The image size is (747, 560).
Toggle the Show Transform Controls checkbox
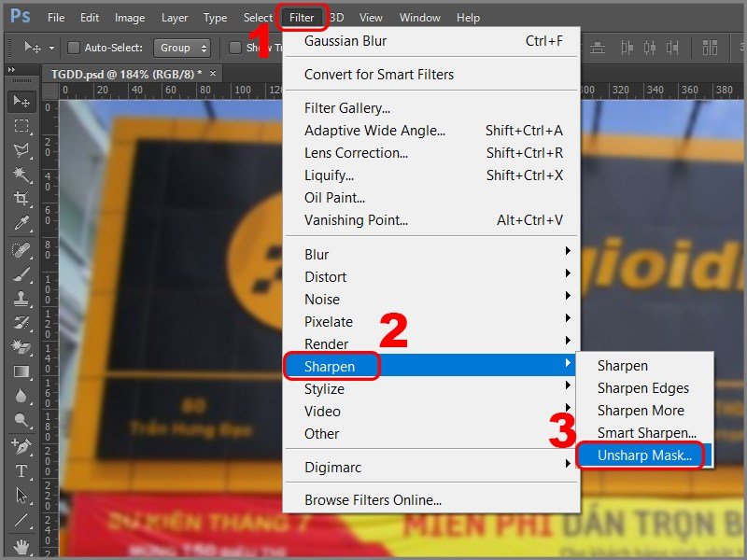235,48
